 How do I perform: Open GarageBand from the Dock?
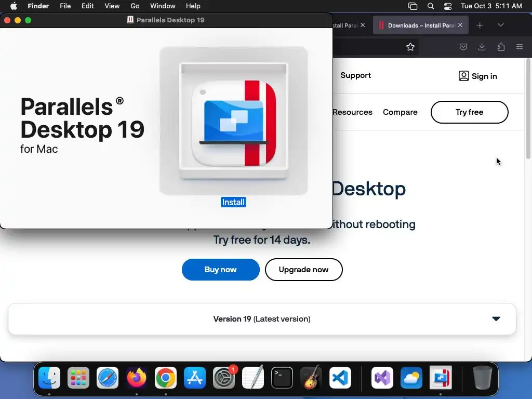click(x=311, y=378)
